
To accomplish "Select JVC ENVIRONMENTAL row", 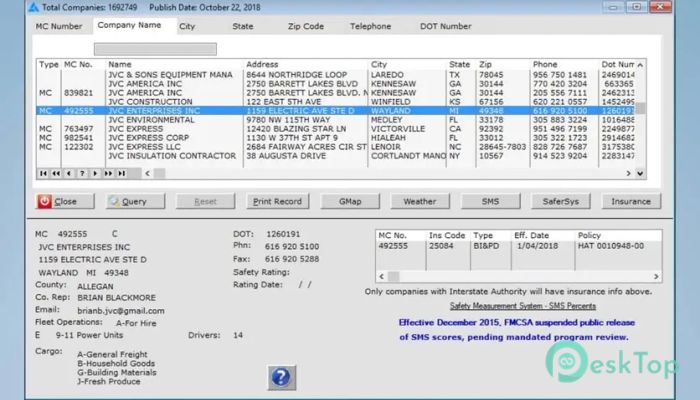I will 335,120.
